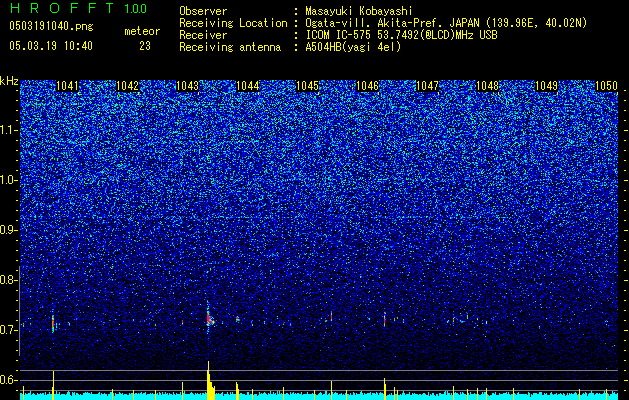Viewport: 629px width, 400px height.
Task: Click the yellow power spike below the 1041 echo
Action: [53, 385]
